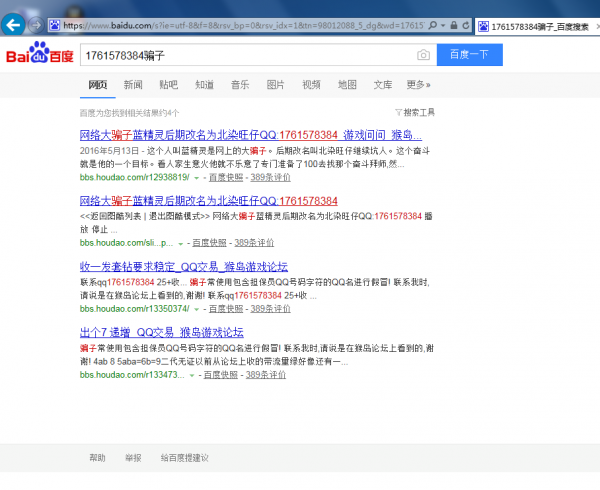
Task: Open the 视频 tab
Action: click(x=311, y=85)
